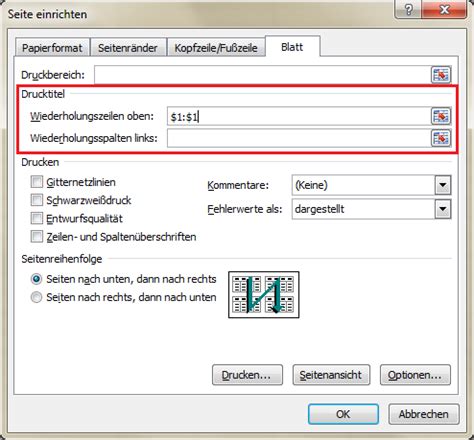
Task: Open the Kopfzeile/Fußzeile tab
Action: coord(216,48)
